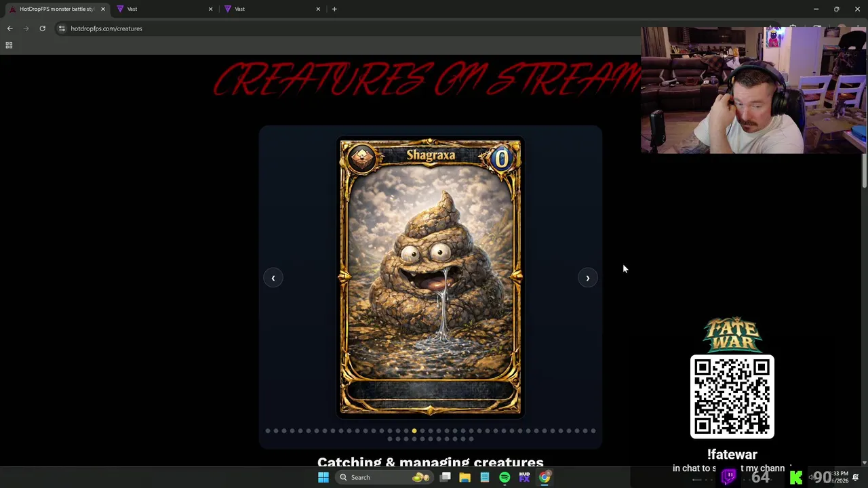Click the Shagraxa creature card
868x488 pixels.
point(431,277)
